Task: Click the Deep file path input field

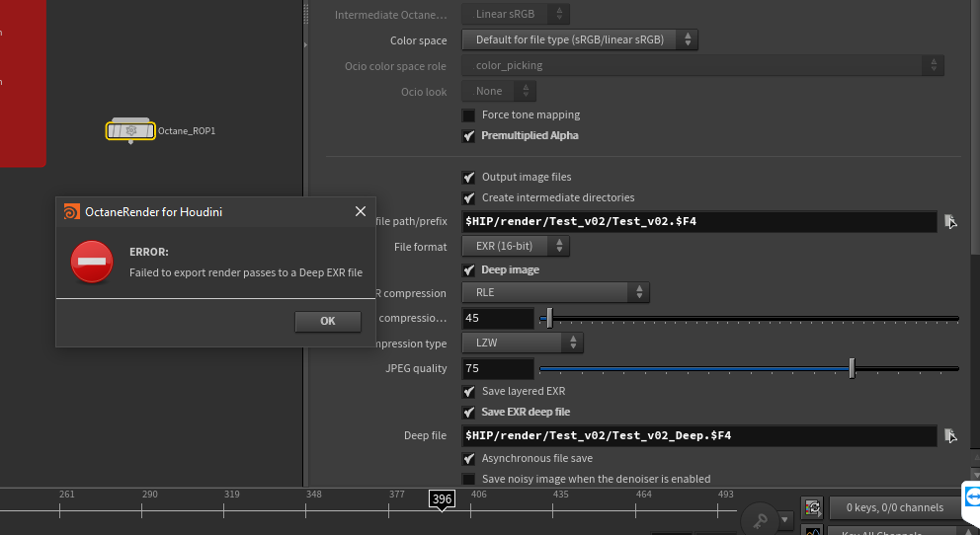Action: (698, 435)
